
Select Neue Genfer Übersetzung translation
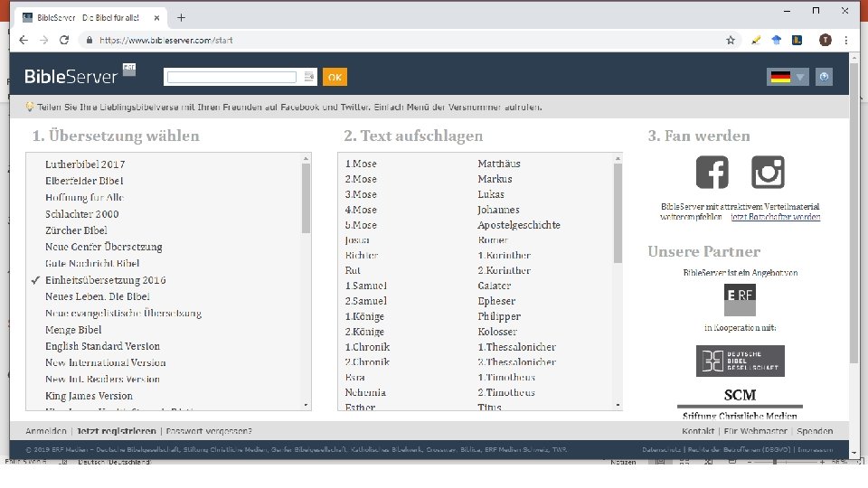click(x=103, y=247)
